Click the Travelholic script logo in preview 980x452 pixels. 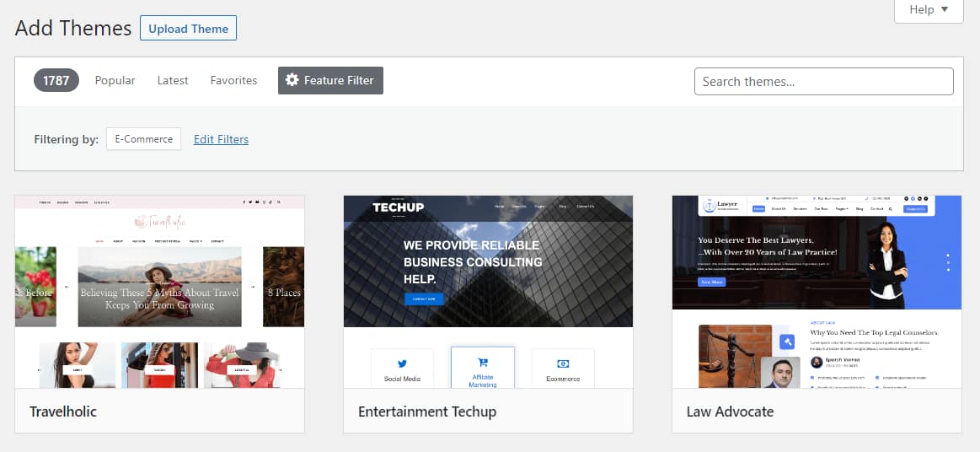tap(160, 221)
